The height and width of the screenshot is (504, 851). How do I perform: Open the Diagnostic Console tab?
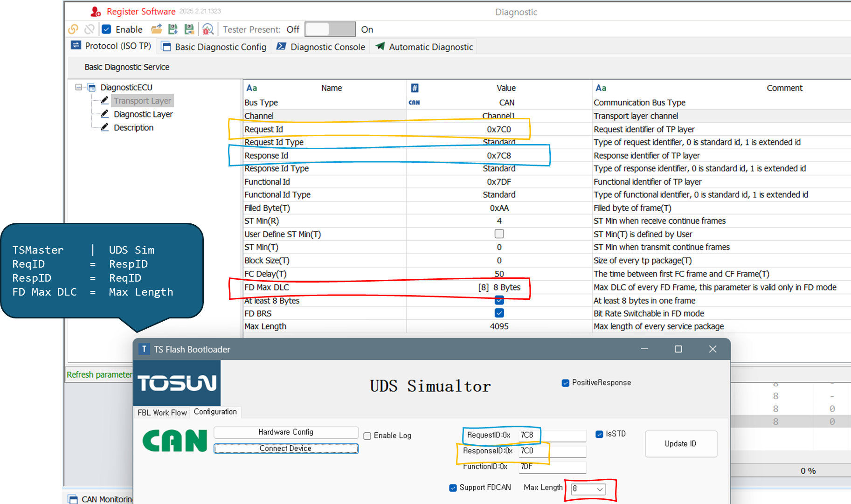point(321,47)
